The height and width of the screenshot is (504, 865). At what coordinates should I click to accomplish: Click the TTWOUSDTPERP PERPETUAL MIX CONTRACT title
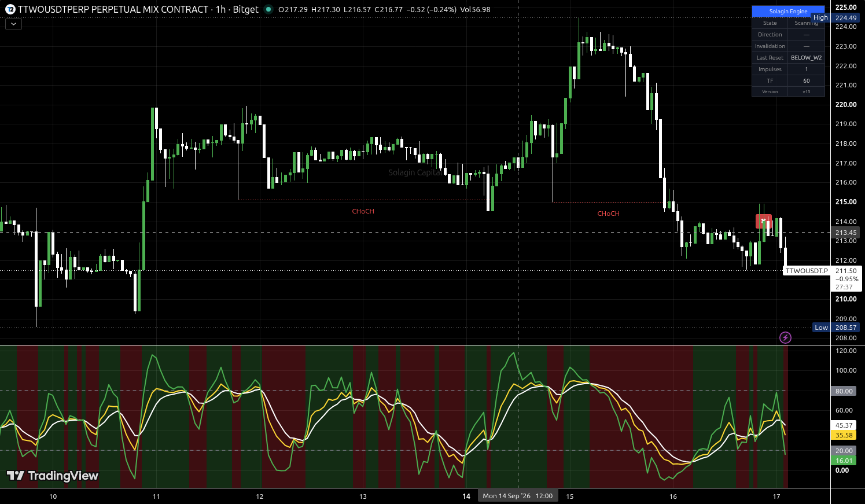click(x=113, y=9)
